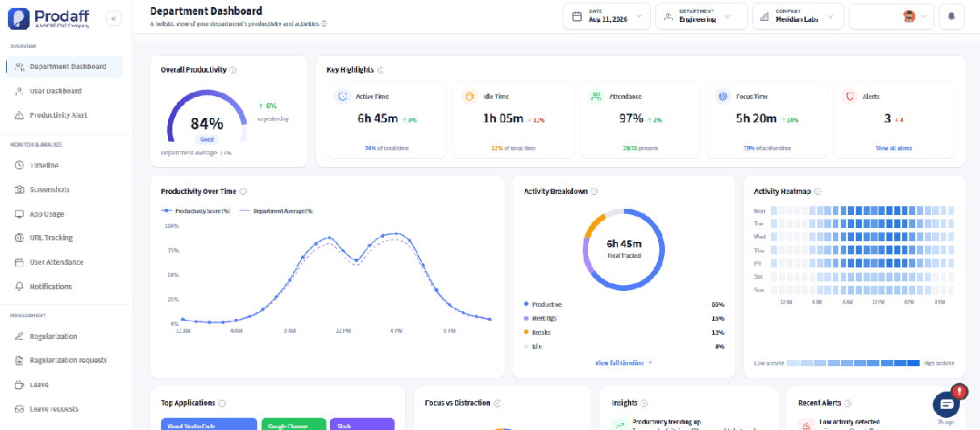Open URL Tracking in the sidebar

(x=65, y=238)
